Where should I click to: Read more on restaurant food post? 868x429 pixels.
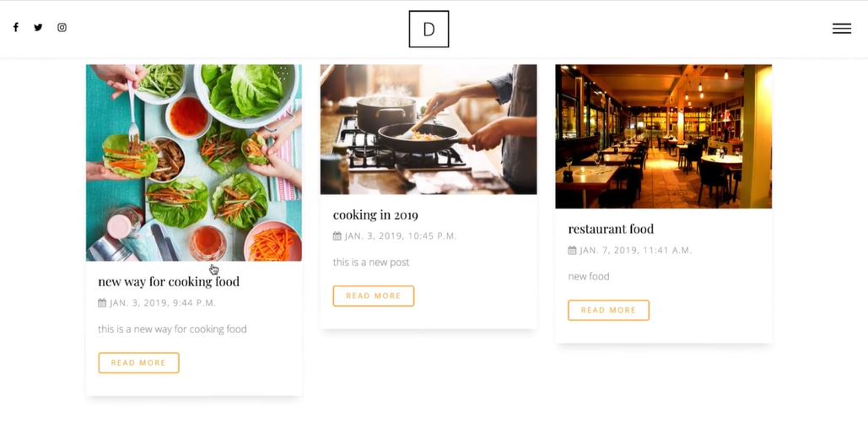tap(608, 310)
